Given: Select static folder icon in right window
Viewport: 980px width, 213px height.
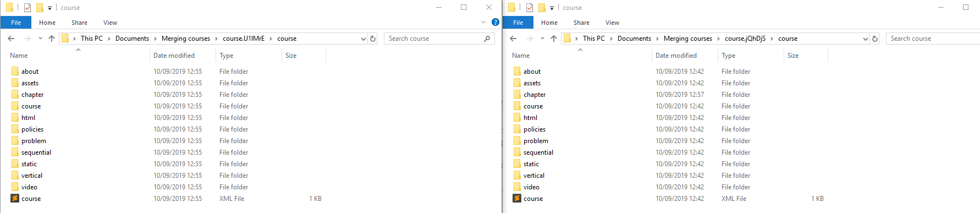Looking at the screenshot, I should coord(517,164).
